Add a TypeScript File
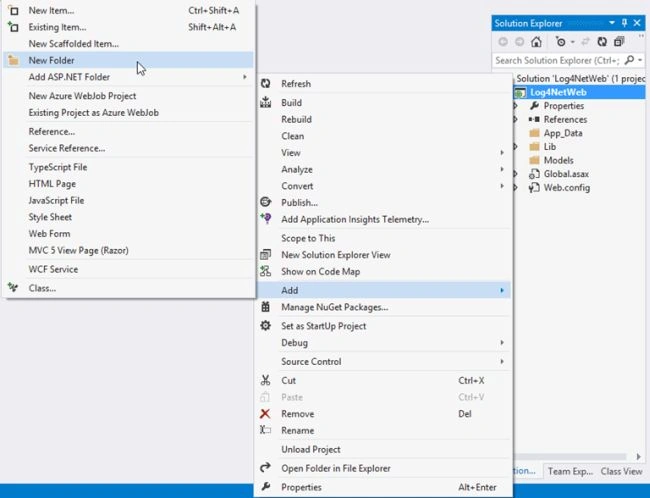 (x=129, y=167)
